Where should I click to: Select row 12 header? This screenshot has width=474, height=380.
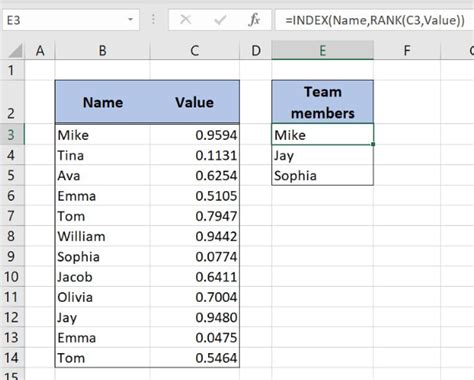tap(12, 317)
